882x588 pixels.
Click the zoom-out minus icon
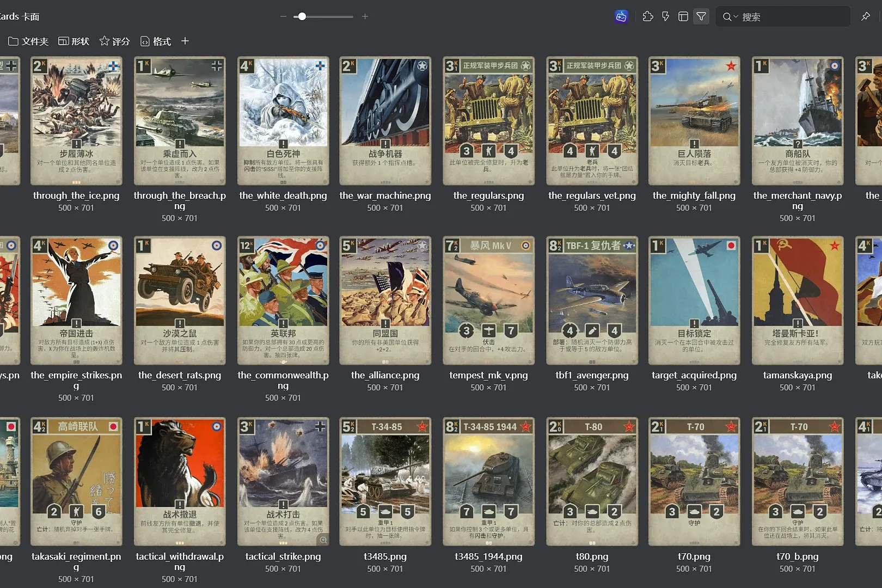283,17
